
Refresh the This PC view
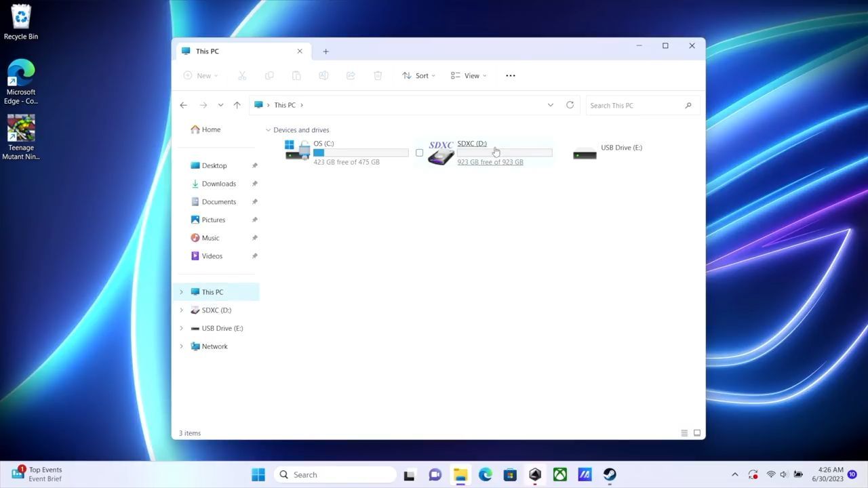[x=570, y=105]
